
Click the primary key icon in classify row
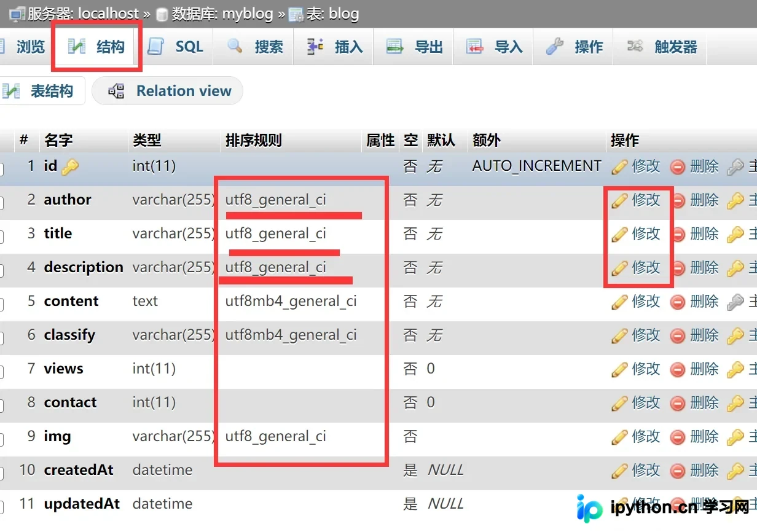(x=735, y=335)
